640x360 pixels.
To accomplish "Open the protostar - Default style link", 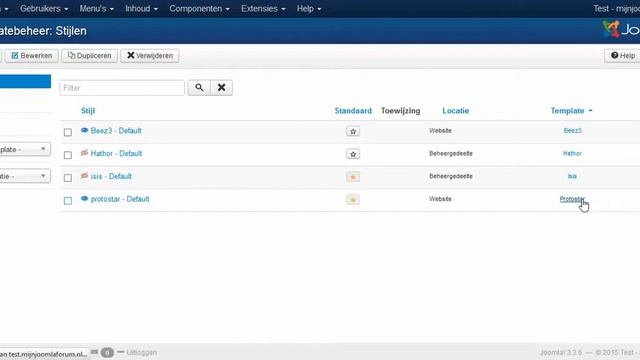I will [120, 199].
